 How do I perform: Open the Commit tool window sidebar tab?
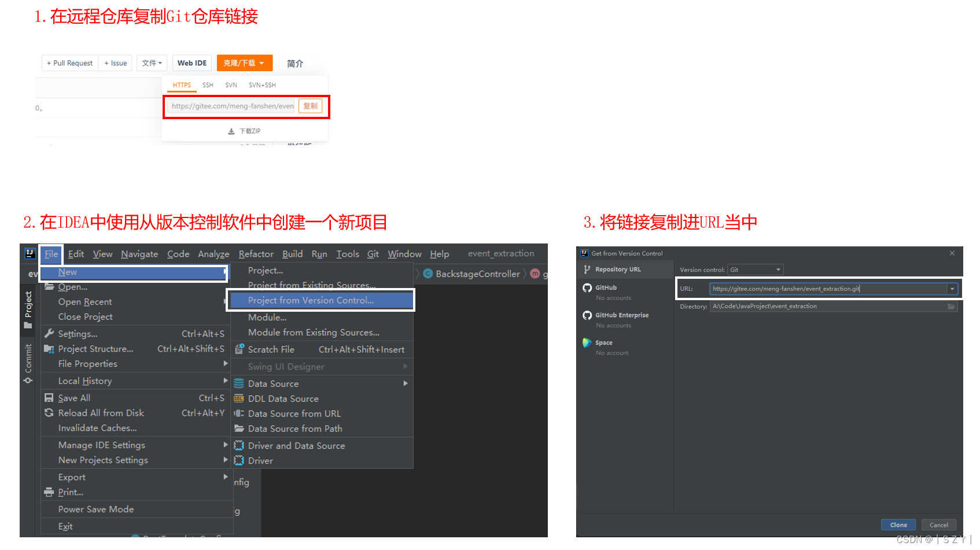pyautogui.click(x=28, y=364)
